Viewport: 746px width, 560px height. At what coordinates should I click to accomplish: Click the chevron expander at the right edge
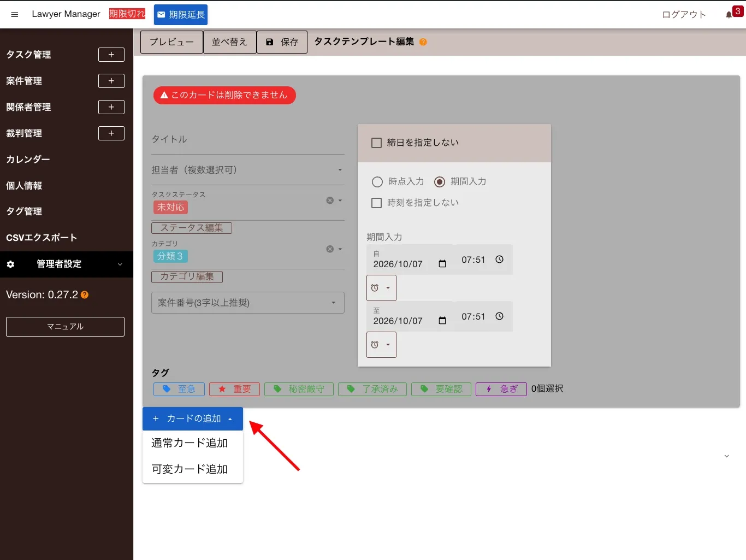(x=726, y=456)
